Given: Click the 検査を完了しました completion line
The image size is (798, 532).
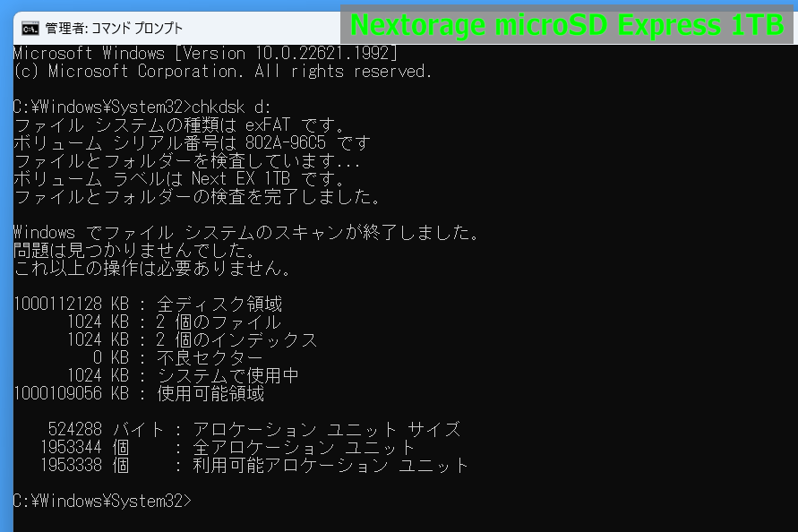Looking at the screenshot, I should (197, 197).
